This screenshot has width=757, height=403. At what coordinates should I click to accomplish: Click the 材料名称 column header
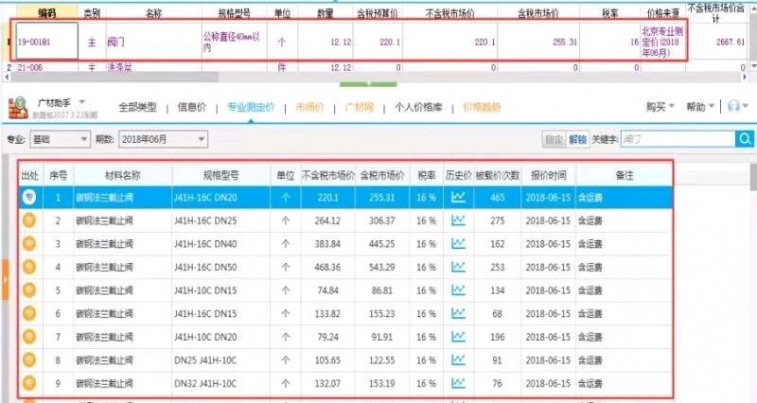coord(123,175)
